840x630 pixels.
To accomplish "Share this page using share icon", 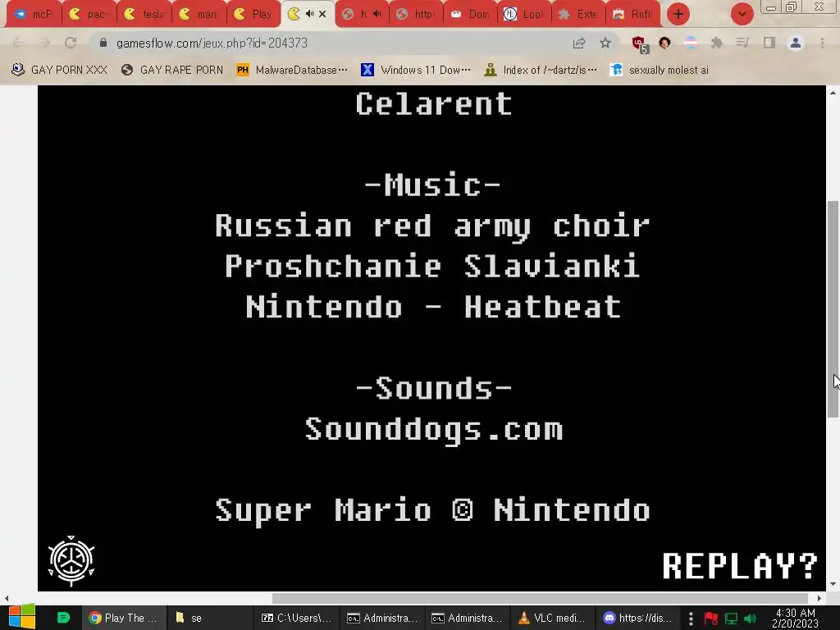I will [579, 43].
